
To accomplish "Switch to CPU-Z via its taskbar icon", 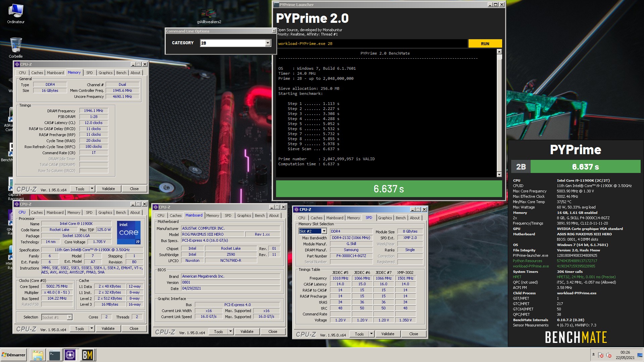I will (x=70, y=355).
